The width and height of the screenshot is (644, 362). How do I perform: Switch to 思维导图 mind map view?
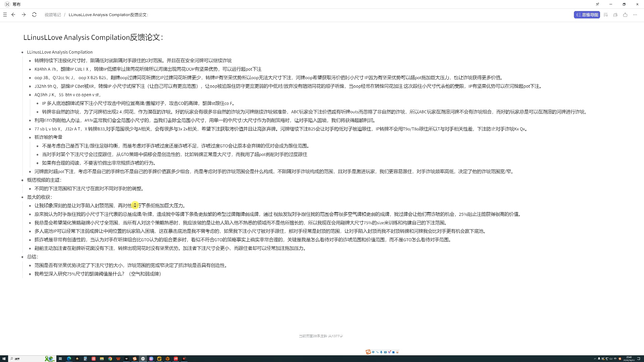pos(587,15)
